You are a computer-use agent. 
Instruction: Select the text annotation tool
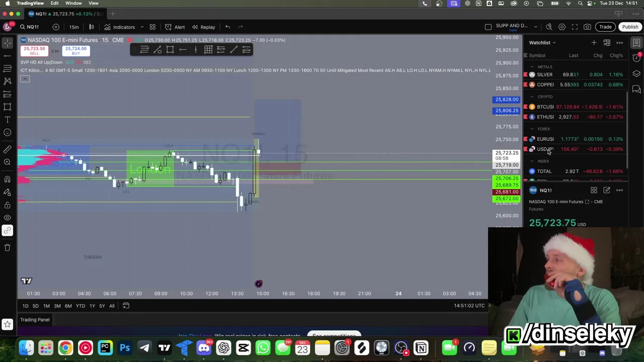point(8,120)
